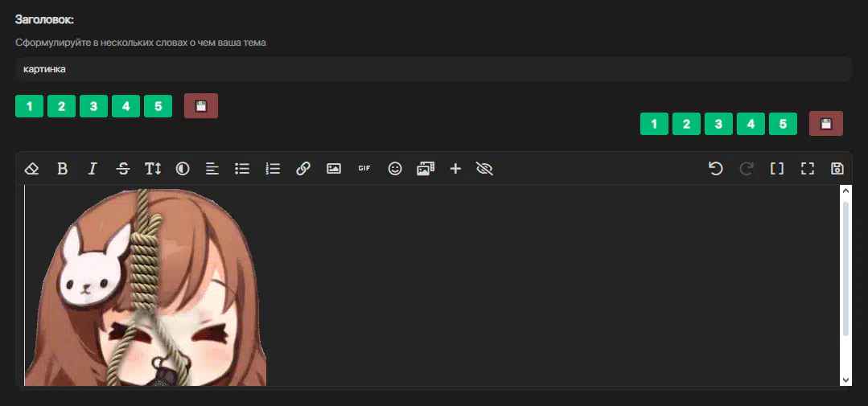
Task: Toggle bold formatting
Action: point(62,169)
